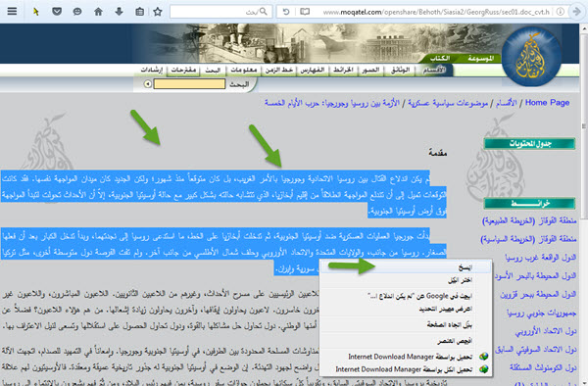The image size is (588, 386).
Task: Bookmark page with the star icon
Action: 158,12
